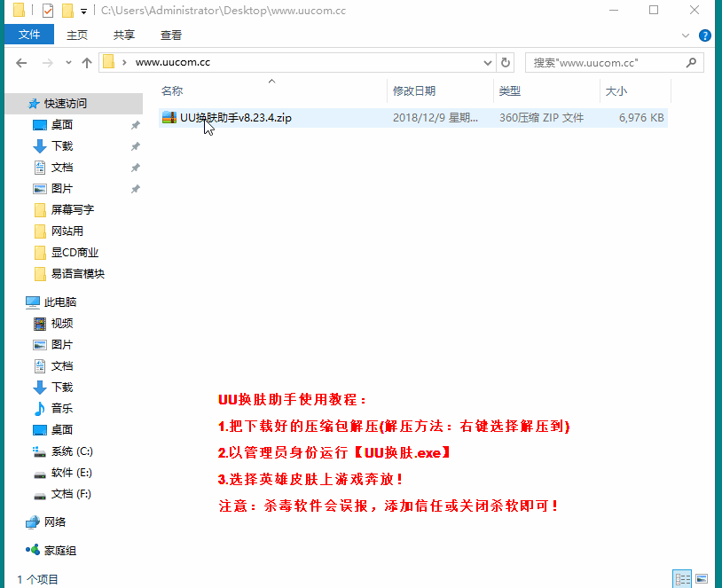Select 网络 in the navigation pane
Image resolution: width=722 pixels, height=588 pixels.
click(x=55, y=521)
